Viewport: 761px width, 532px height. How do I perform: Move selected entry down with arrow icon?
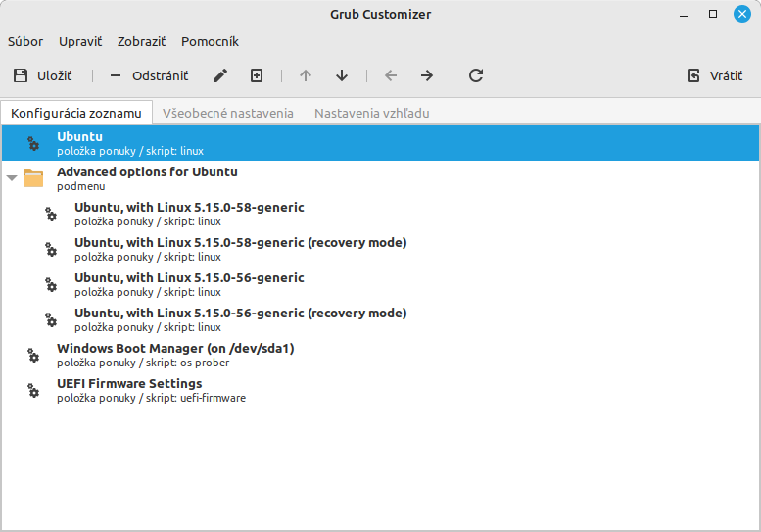pyautogui.click(x=342, y=75)
